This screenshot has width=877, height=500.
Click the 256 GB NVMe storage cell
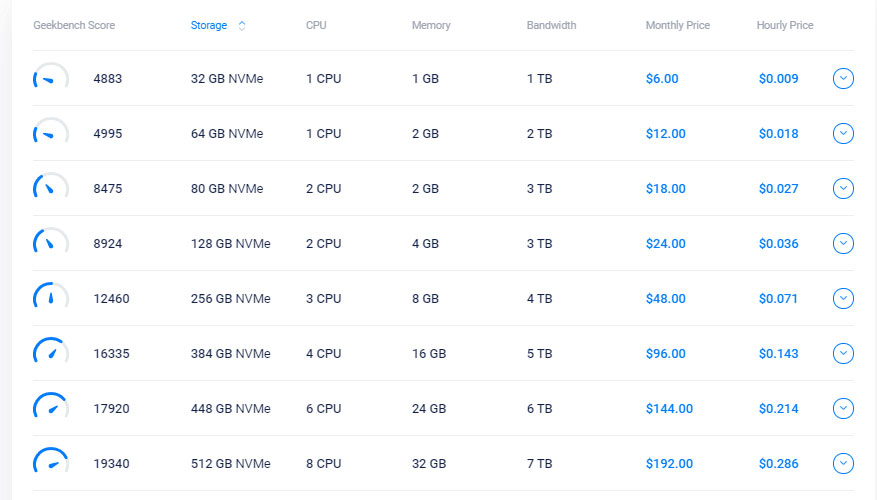click(230, 299)
